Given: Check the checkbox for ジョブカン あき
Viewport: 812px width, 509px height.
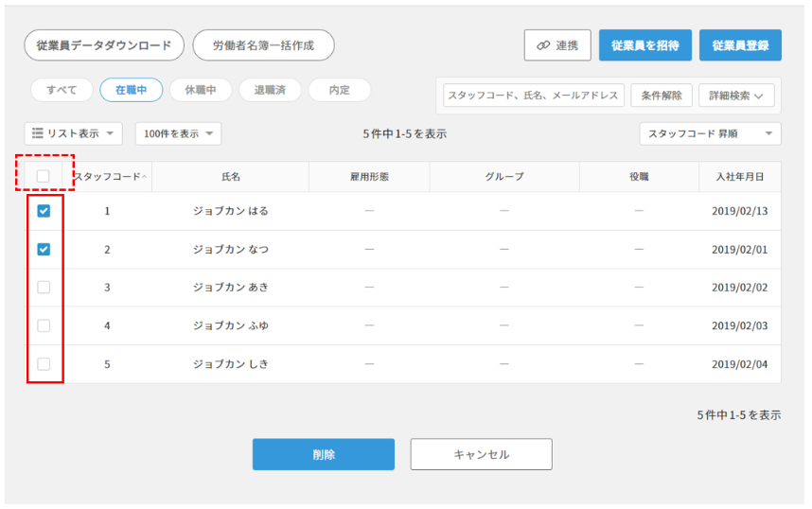Looking at the screenshot, I should (x=44, y=288).
